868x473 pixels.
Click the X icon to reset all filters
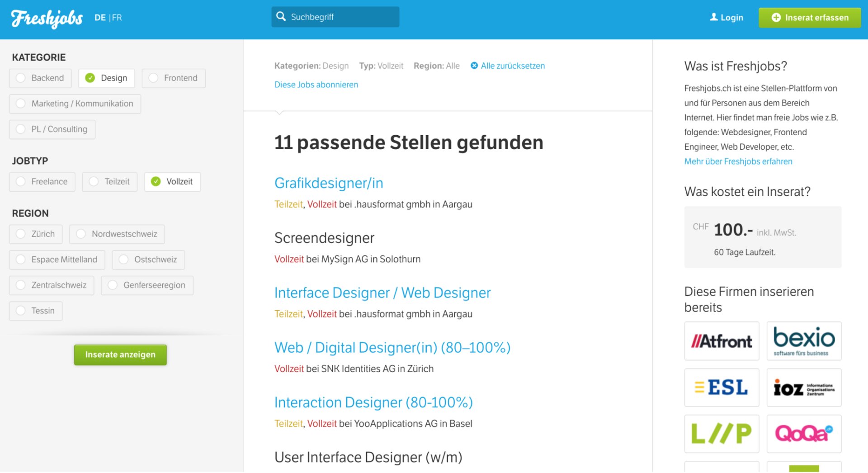click(x=474, y=66)
